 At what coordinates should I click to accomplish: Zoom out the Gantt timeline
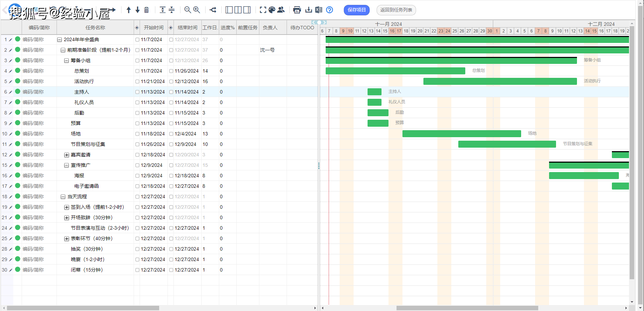(187, 10)
